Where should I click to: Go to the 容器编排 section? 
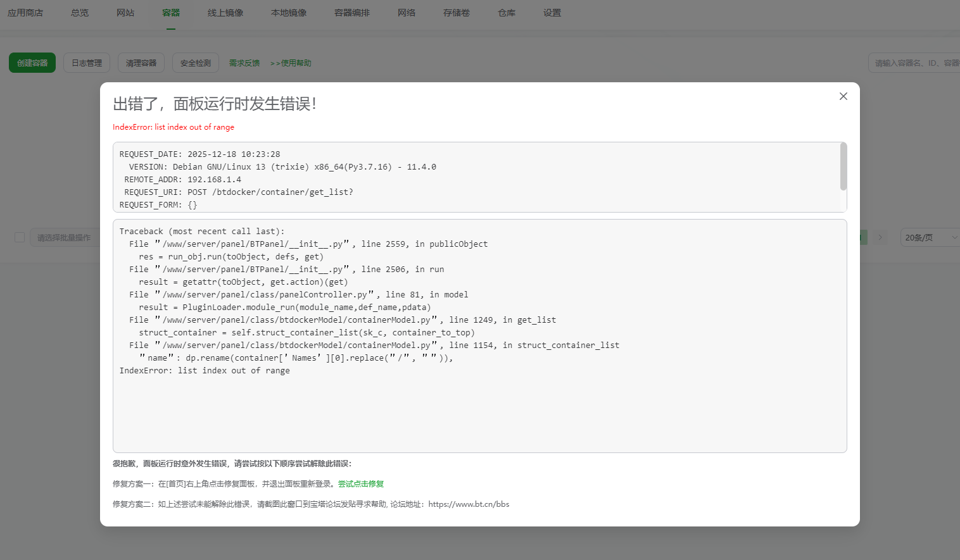click(351, 12)
